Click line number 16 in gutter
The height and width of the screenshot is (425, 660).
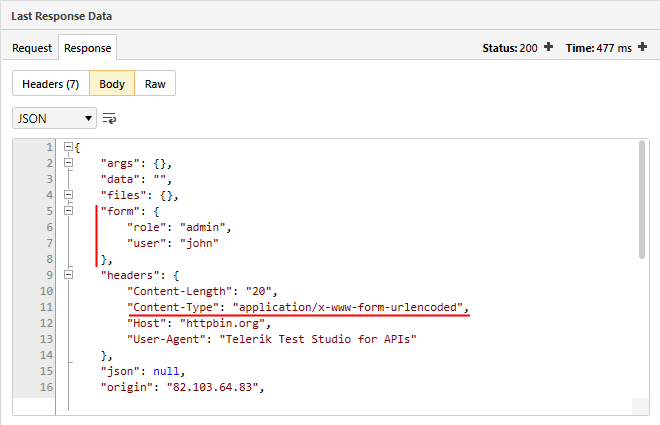pos(46,387)
